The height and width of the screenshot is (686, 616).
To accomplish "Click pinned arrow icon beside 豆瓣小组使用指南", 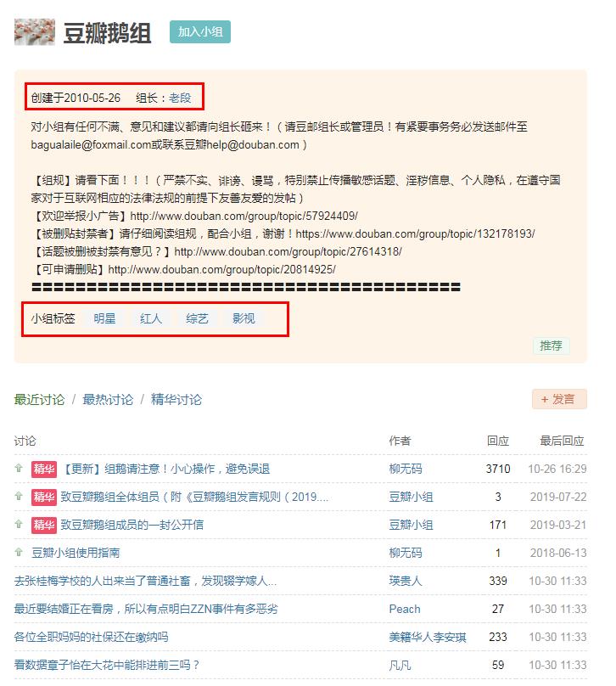I will click(x=19, y=553).
